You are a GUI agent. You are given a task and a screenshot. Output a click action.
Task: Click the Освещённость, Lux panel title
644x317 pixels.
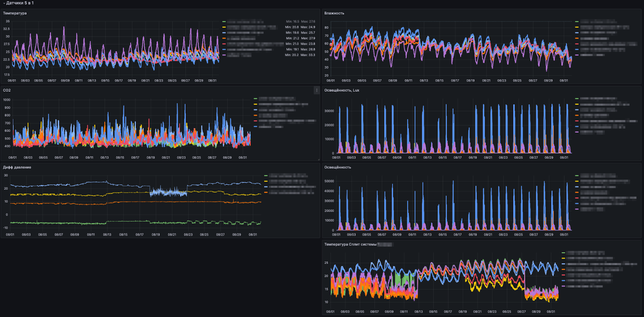point(342,90)
